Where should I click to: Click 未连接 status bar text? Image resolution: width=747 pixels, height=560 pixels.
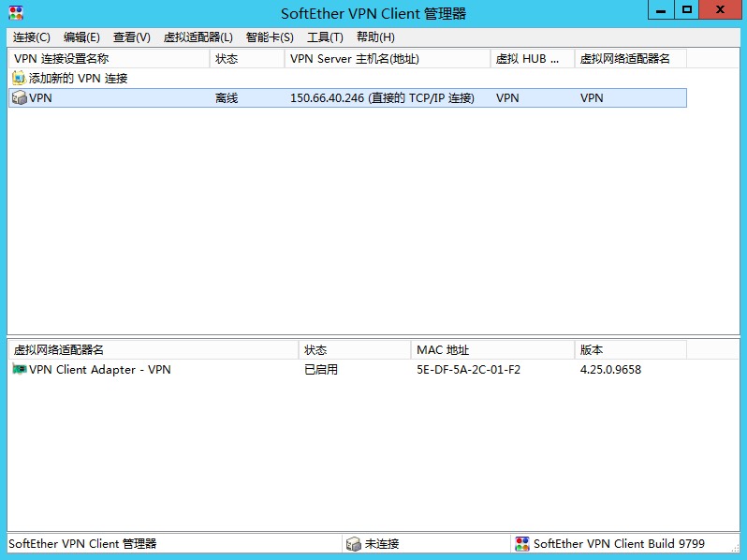coord(382,543)
